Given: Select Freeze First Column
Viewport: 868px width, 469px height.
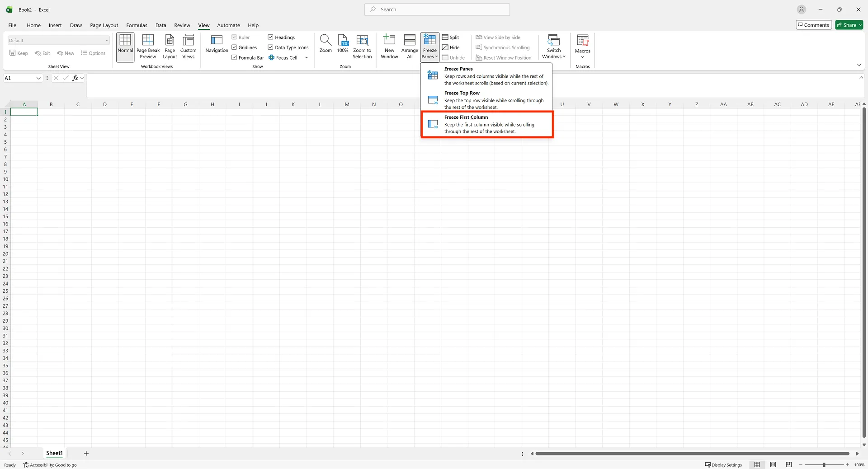Looking at the screenshot, I should (x=487, y=124).
